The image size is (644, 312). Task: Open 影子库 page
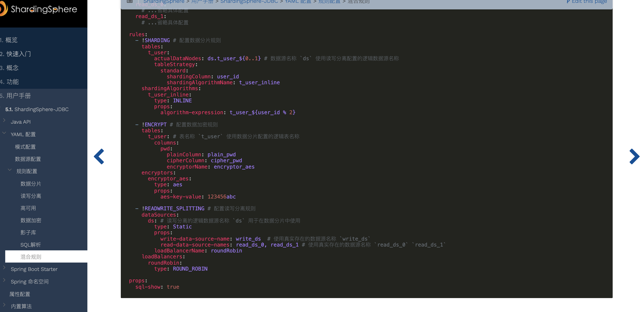pos(28,233)
